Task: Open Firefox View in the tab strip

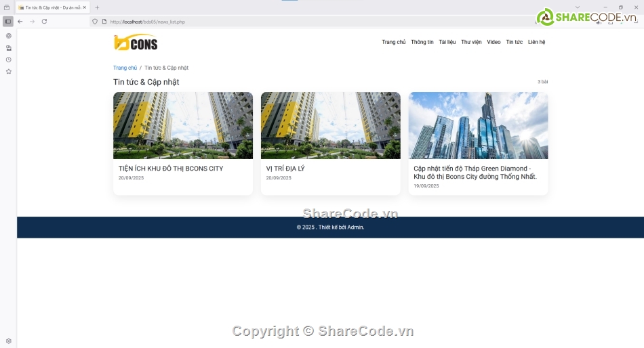Action: tap(7, 7)
